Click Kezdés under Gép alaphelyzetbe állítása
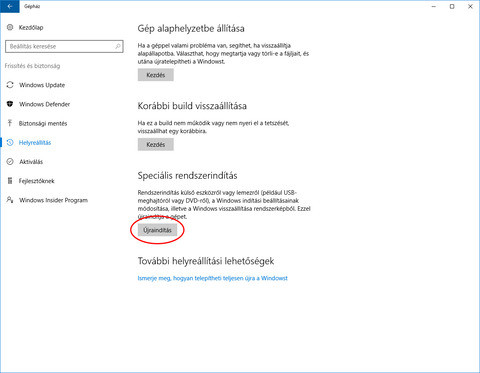Image resolution: width=480 pixels, height=373 pixels. click(x=156, y=75)
